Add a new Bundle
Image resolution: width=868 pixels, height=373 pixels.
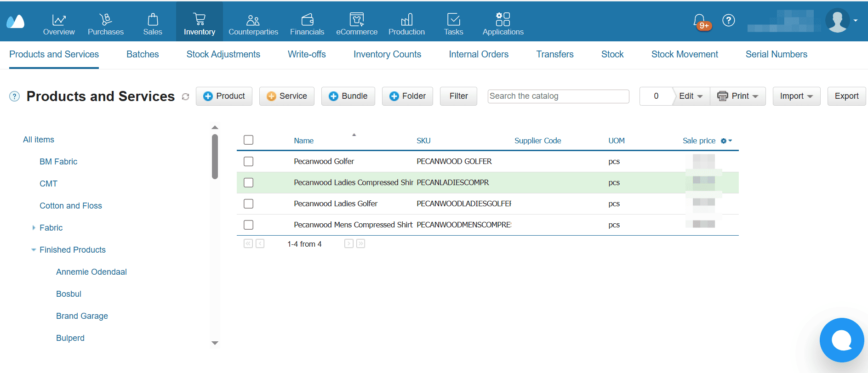348,96
